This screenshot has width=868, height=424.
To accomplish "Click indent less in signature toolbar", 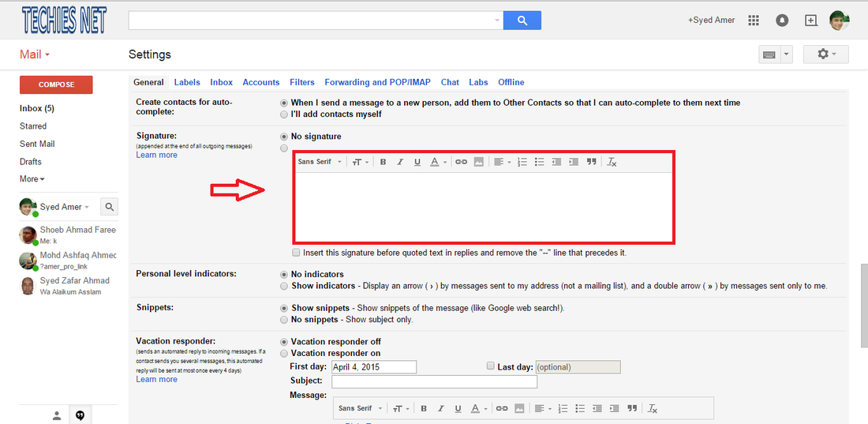I will coord(556,162).
